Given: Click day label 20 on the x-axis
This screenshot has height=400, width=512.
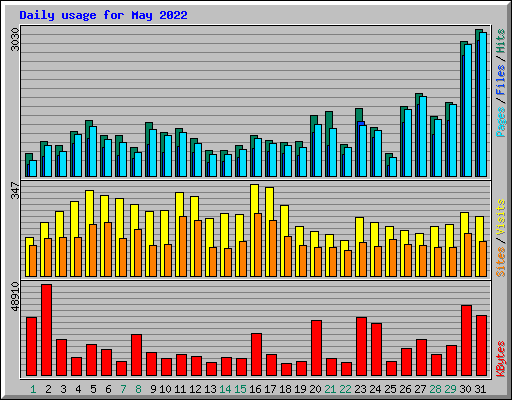Looking at the screenshot, I should (315, 389).
